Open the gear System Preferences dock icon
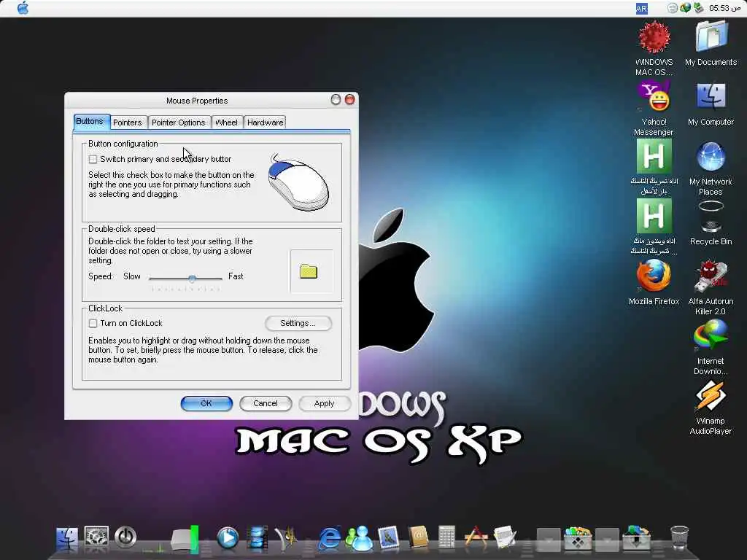 (96, 537)
